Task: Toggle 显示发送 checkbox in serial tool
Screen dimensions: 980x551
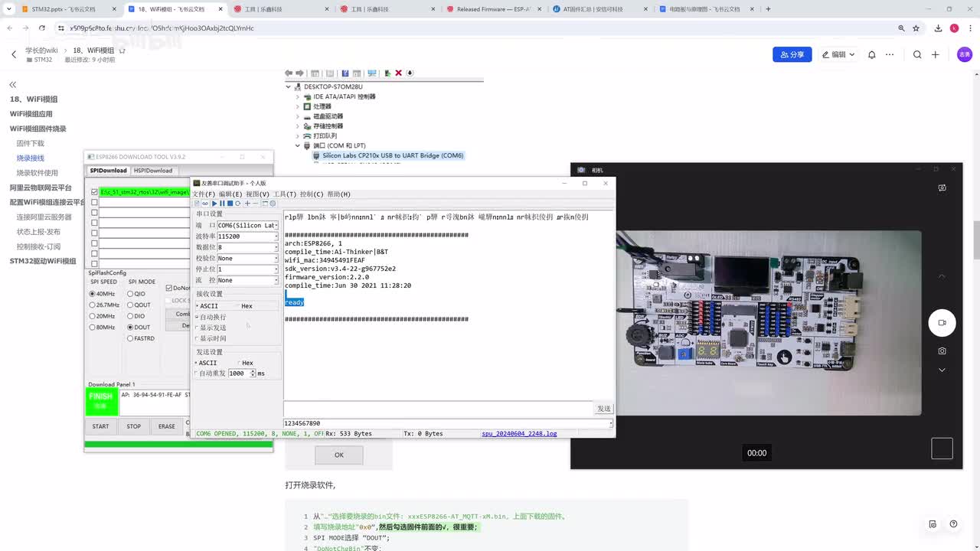Action: pos(197,328)
